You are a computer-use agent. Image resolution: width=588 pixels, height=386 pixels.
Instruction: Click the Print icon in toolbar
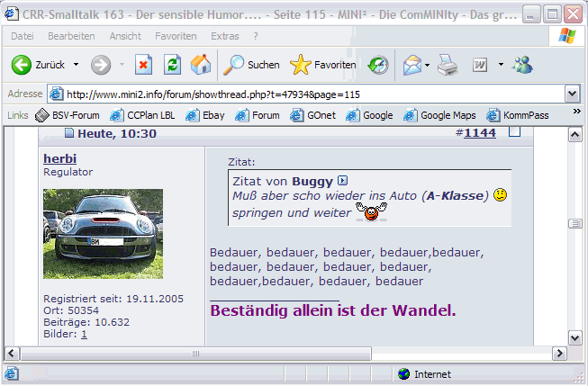tap(448, 65)
